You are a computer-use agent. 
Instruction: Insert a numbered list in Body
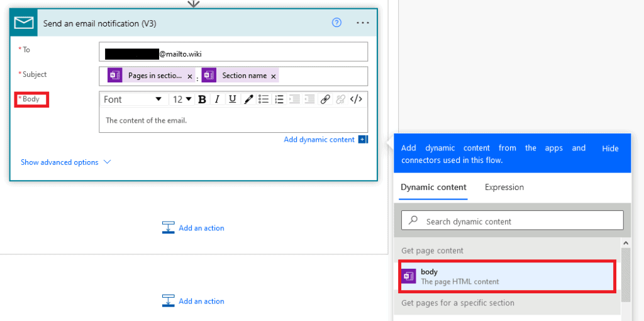(279, 99)
